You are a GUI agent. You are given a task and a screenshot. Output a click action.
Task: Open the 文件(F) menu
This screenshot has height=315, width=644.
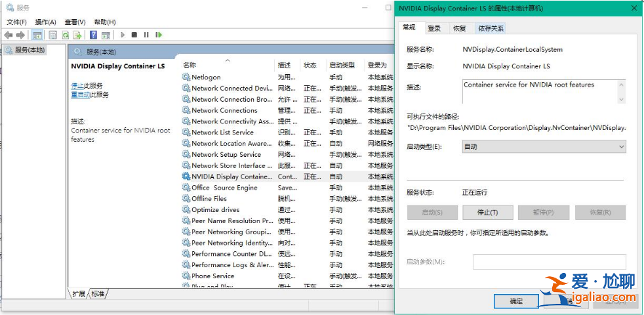point(17,22)
